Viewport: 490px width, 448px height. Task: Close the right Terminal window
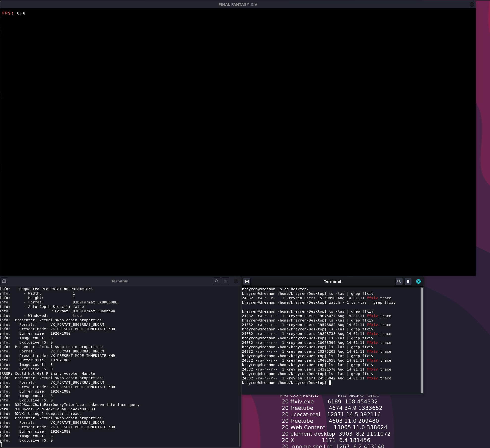click(418, 281)
